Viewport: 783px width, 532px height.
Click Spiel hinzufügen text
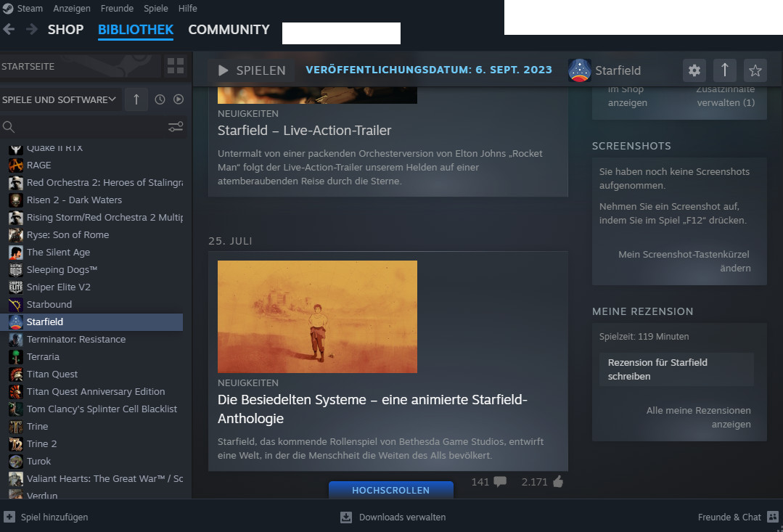tap(54, 517)
